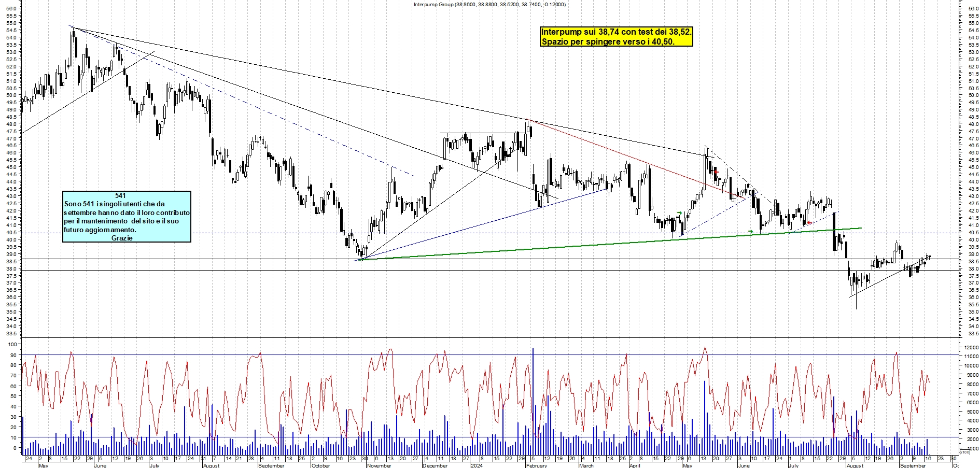980x468 pixels.
Task: Click the '90' oscillator scale value
Action: tap(14, 355)
